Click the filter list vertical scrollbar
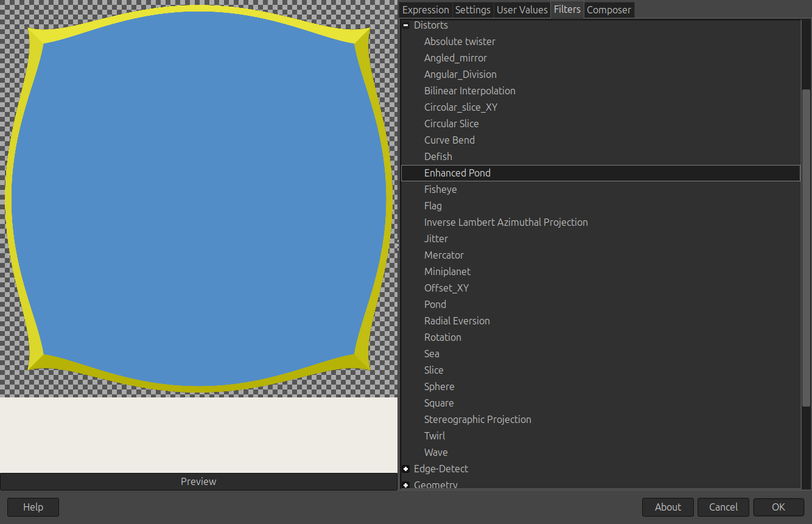Image resolution: width=812 pixels, height=524 pixels. tap(806, 248)
